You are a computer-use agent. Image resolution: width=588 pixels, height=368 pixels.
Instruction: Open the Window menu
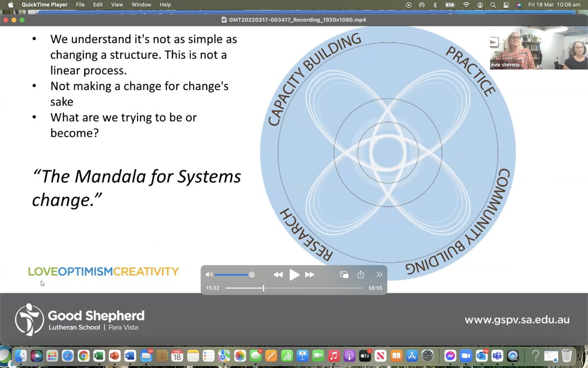[x=141, y=5]
